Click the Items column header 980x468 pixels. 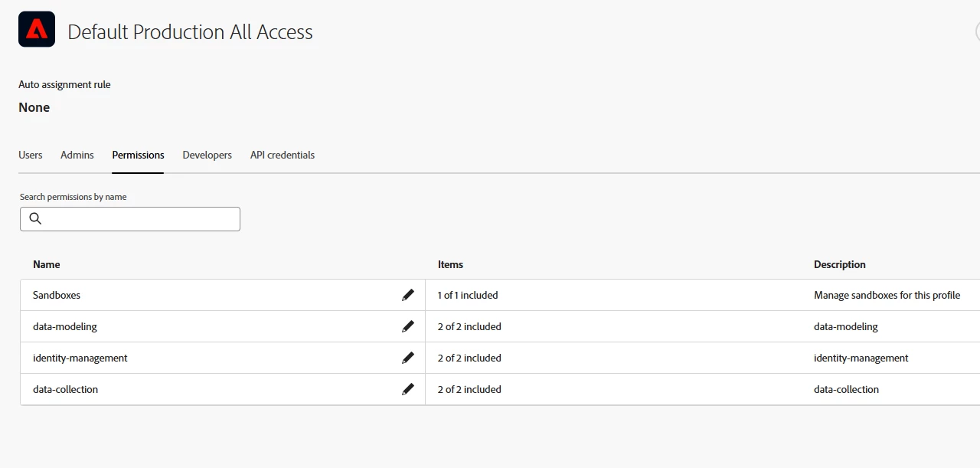coord(450,264)
